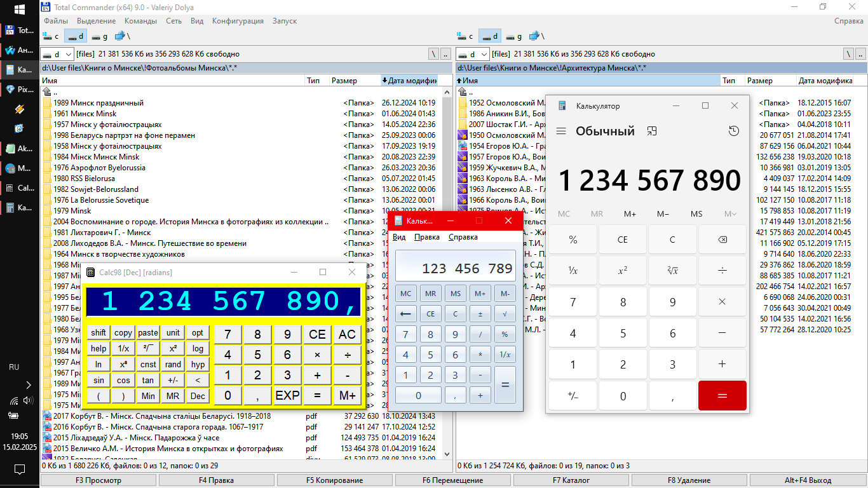Click Total Commander icon in Windows taskbar
The image size is (868, 488).
pos(19,30)
